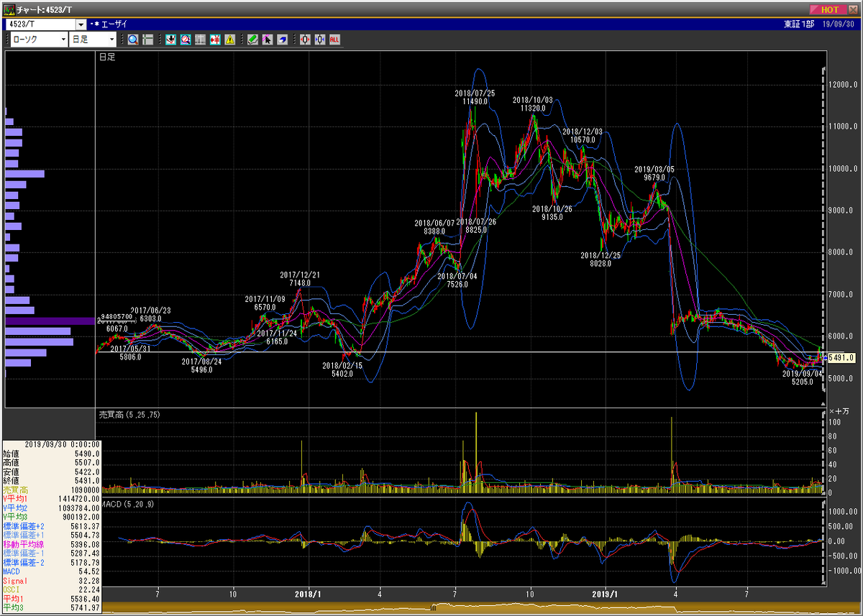The image size is (863, 616).
Task: Click the red ALL display icon
Action: 334,40
